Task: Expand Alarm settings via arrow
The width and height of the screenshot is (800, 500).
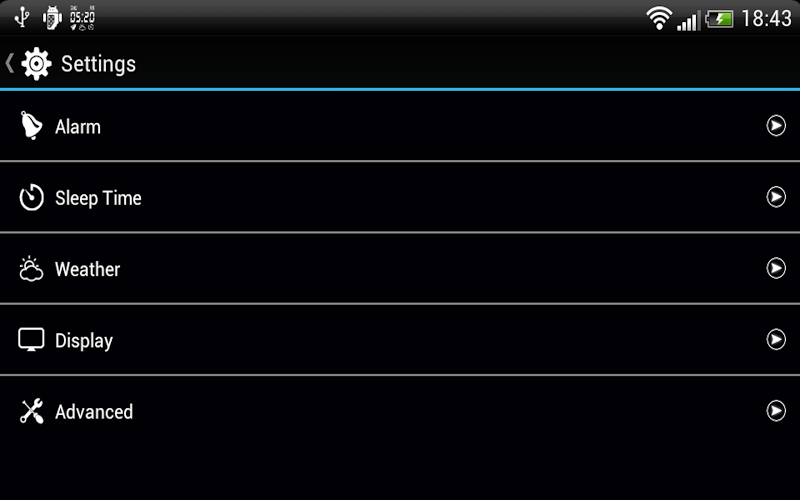Action: tap(776, 126)
